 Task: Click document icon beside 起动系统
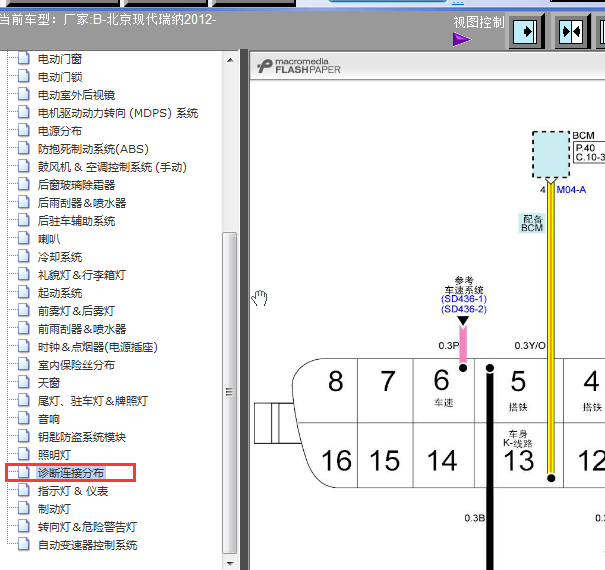pyautogui.click(x=24, y=292)
